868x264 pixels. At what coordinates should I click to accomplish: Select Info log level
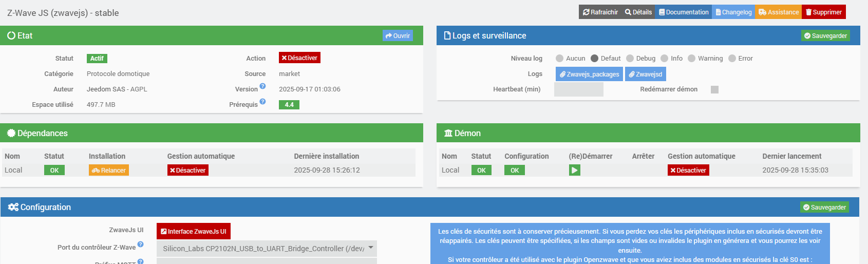coord(665,59)
